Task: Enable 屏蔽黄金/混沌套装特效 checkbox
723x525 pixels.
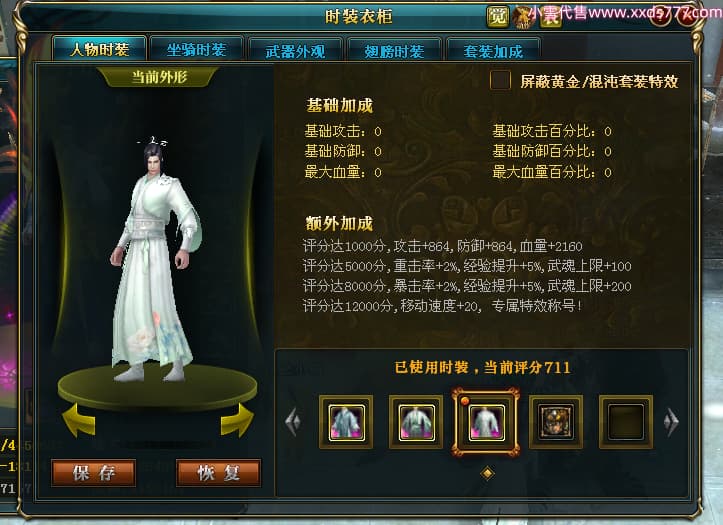Action: [x=500, y=81]
